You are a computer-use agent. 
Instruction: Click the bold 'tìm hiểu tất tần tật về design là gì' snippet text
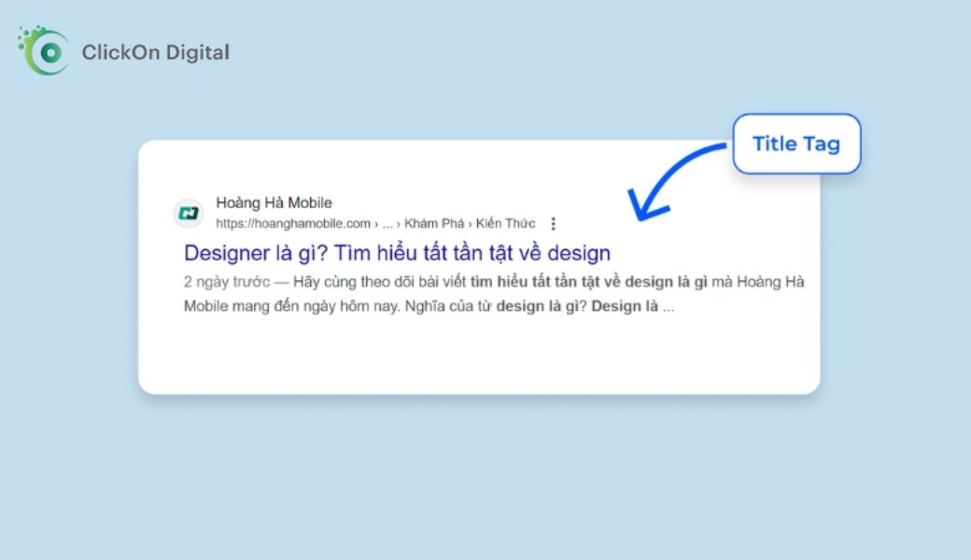[589, 282]
